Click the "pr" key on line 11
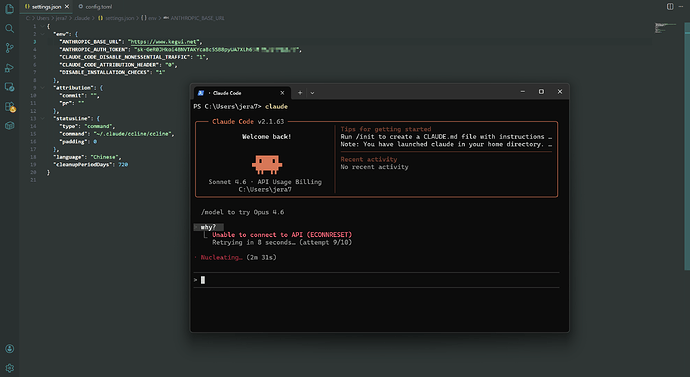This screenshot has width=690, height=377. 66,103
